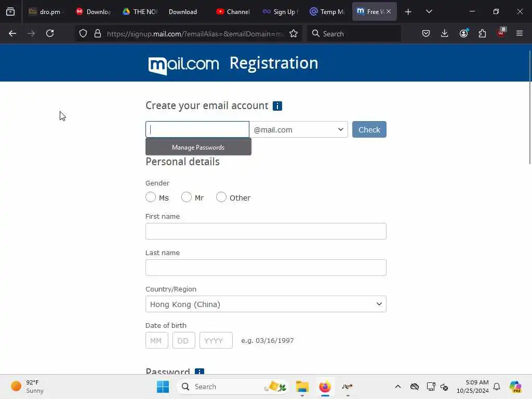532x399 pixels.
Task: Switch to the dro.pm tab
Action: pos(46,12)
